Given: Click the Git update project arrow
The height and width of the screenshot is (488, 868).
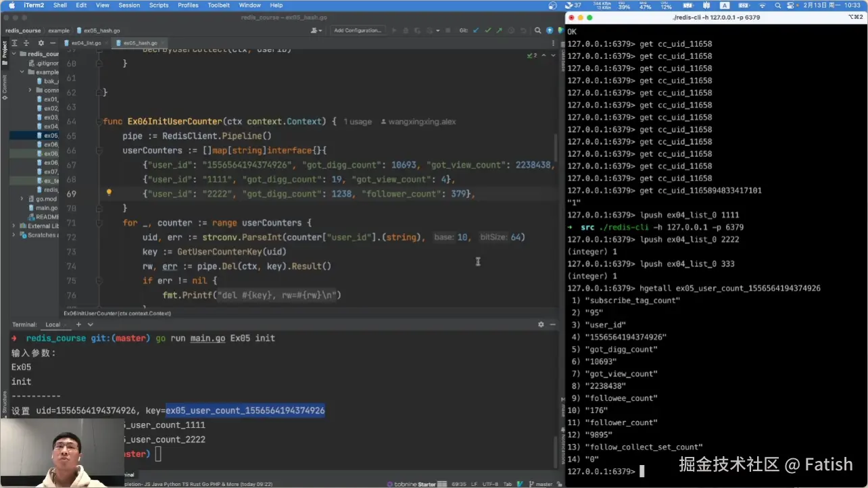Looking at the screenshot, I should tap(476, 30).
